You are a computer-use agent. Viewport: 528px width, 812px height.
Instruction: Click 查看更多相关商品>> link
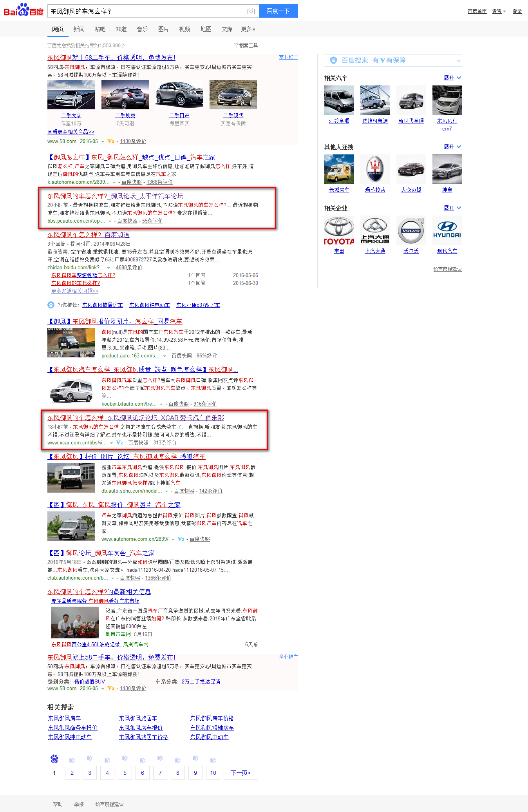[71, 132]
